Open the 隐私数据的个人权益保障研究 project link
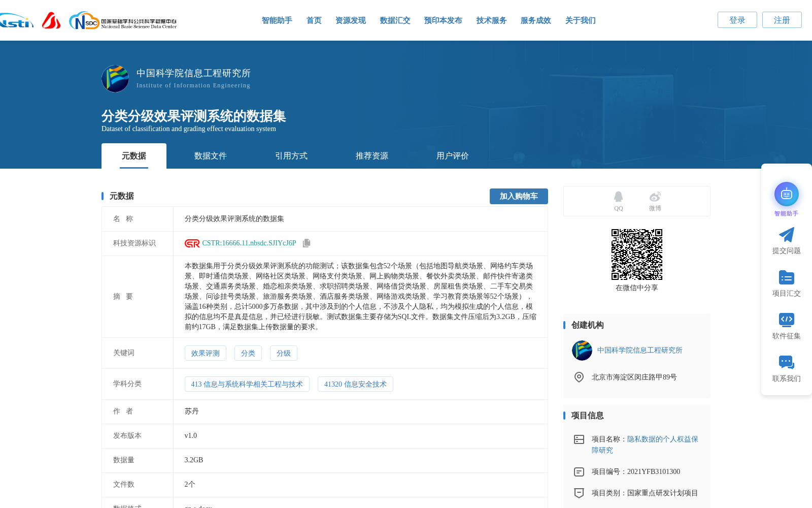 (x=645, y=444)
